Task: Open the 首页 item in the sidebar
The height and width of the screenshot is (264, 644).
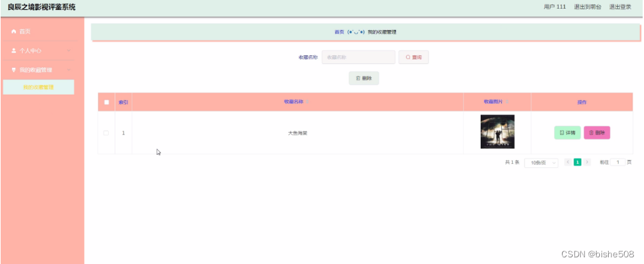Action: 40,31
